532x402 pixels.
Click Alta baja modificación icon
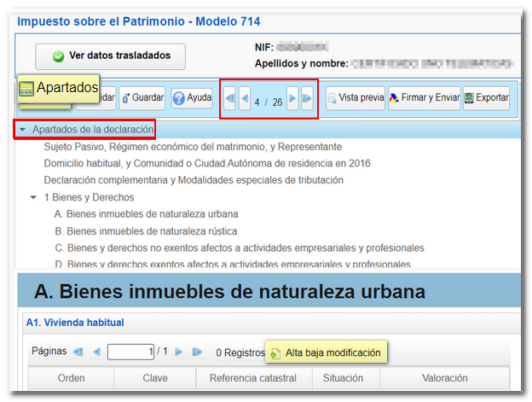(275, 352)
